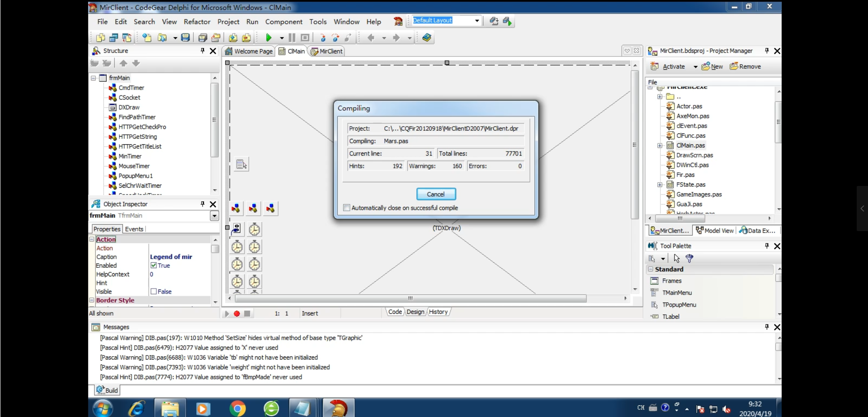This screenshot has width=868, height=417.
Task: Click the macro record red circle
Action: 237,313
